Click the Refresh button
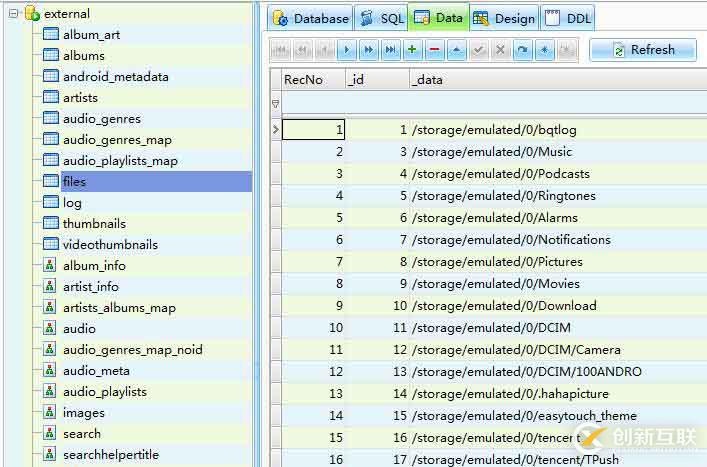The width and height of the screenshot is (707, 467). 643,50
